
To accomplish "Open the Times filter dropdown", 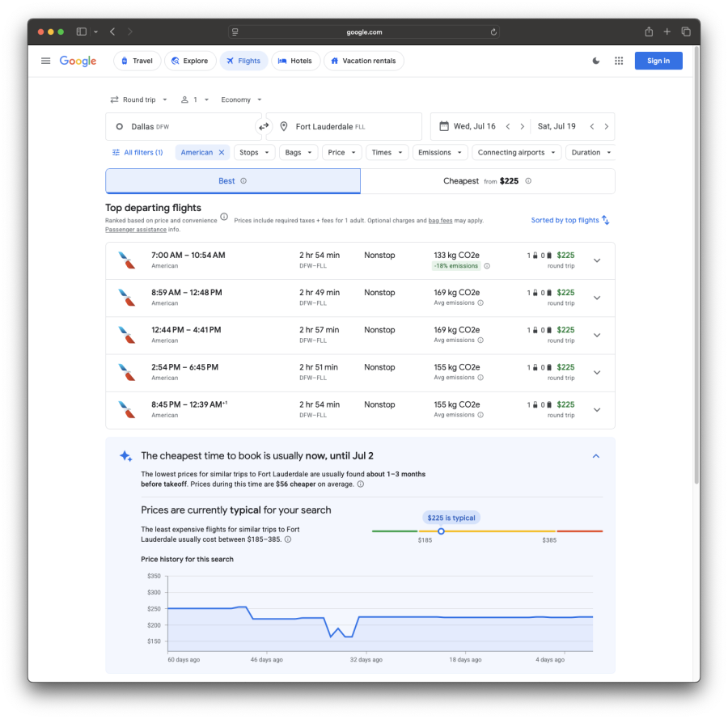I will click(x=387, y=152).
